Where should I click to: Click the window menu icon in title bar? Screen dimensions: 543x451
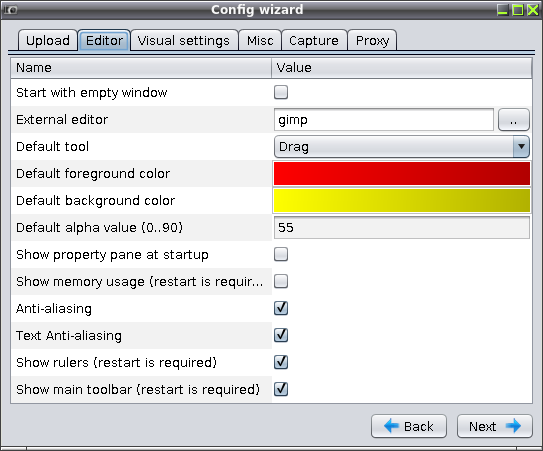point(10,10)
